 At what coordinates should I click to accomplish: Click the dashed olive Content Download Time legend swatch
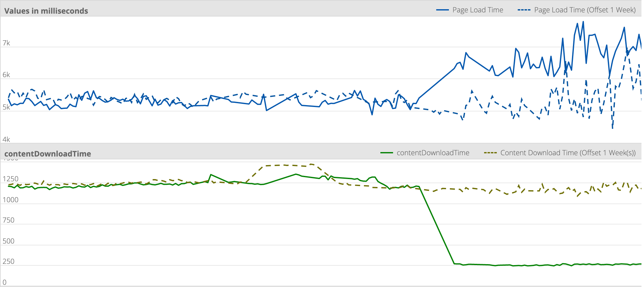coord(490,153)
